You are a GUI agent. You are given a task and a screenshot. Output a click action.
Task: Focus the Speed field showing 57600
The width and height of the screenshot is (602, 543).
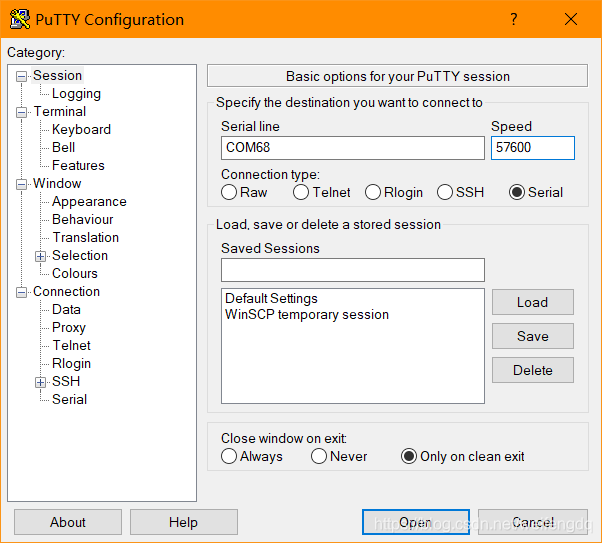click(x=533, y=148)
